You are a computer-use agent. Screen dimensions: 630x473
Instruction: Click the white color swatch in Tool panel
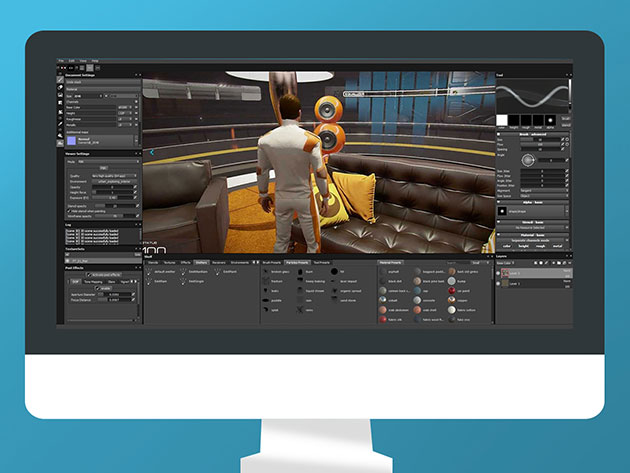coord(502,120)
